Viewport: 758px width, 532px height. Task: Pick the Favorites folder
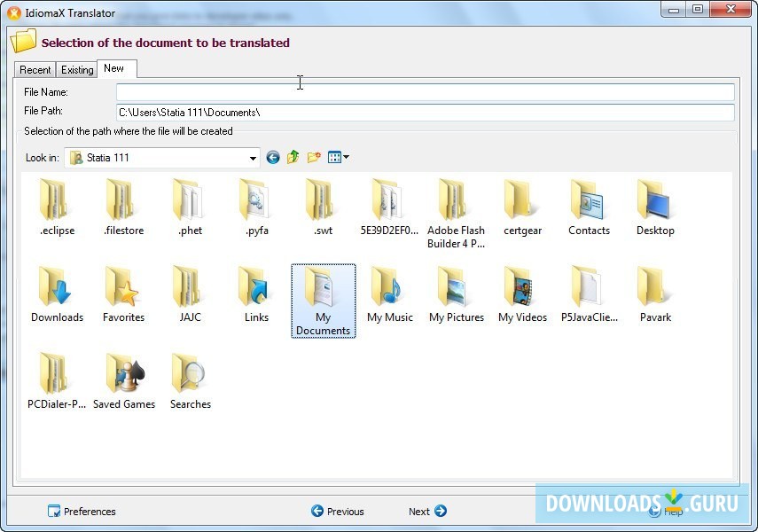coord(124,294)
